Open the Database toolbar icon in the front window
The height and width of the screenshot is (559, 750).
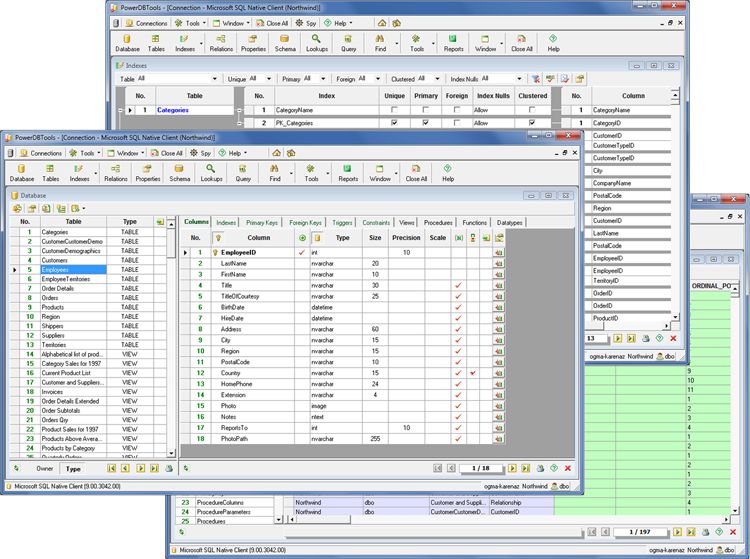click(x=22, y=173)
